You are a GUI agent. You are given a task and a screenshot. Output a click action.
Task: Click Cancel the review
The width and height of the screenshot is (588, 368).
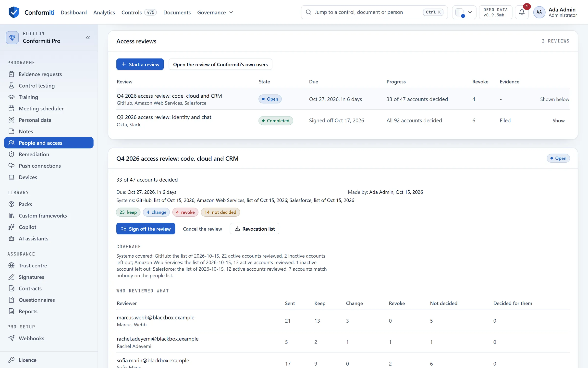click(202, 229)
